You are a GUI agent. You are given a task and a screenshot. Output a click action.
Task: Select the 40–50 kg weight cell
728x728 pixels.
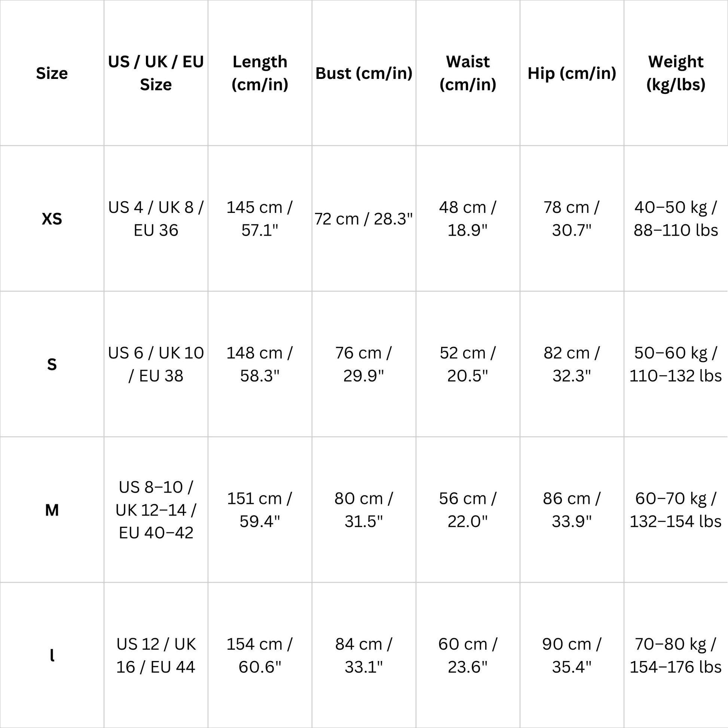pyautogui.click(x=676, y=218)
